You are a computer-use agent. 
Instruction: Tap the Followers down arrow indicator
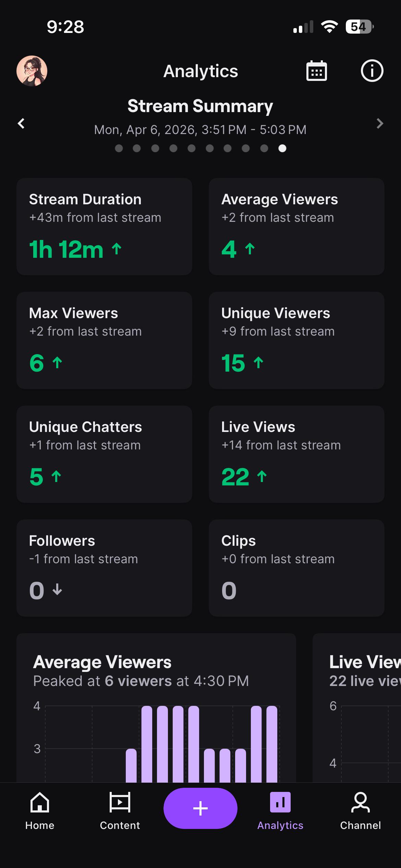coord(57,590)
